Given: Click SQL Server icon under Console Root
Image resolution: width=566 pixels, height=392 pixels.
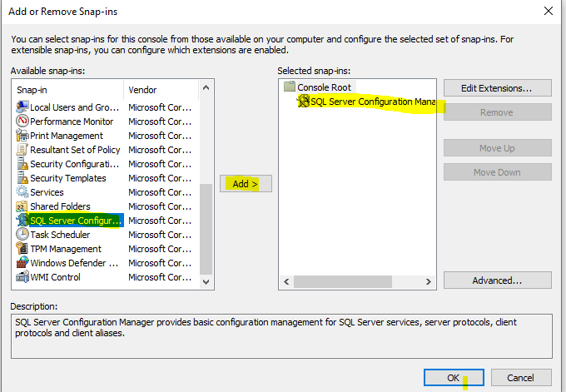Looking at the screenshot, I should [304, 101].
